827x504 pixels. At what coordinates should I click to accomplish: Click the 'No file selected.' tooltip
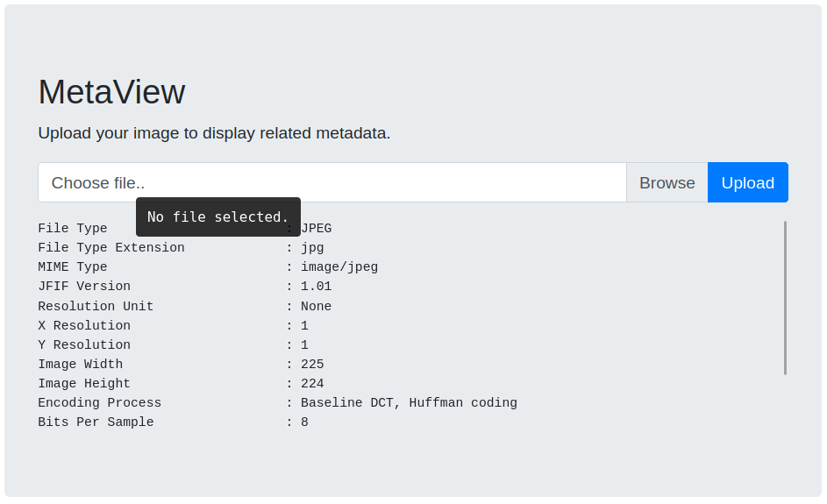click(218, 217)
